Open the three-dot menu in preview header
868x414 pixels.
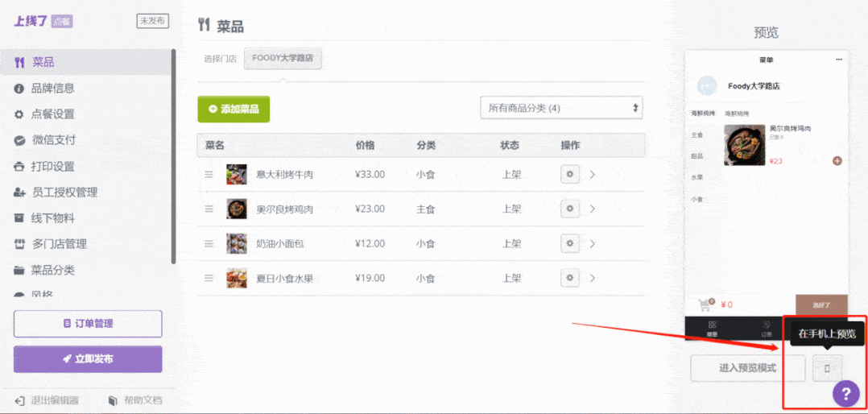pos(839,60)
